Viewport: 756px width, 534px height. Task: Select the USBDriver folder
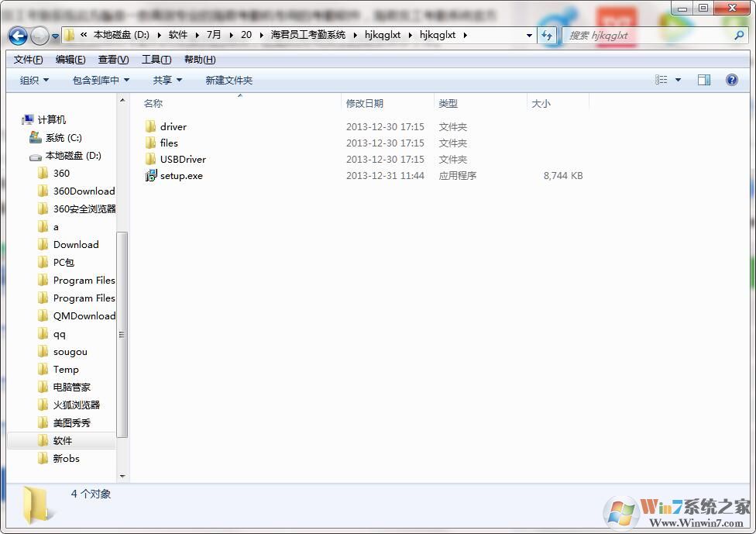[183, 159]
